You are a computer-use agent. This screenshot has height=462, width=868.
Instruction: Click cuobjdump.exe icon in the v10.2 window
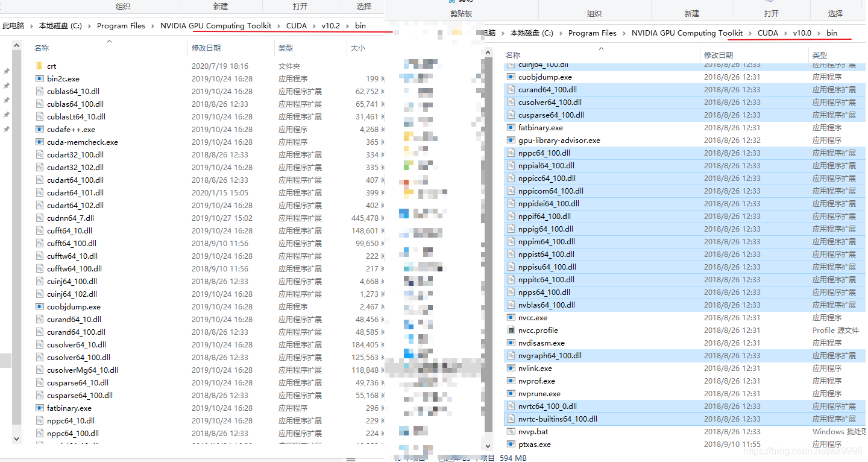[39, 306]
